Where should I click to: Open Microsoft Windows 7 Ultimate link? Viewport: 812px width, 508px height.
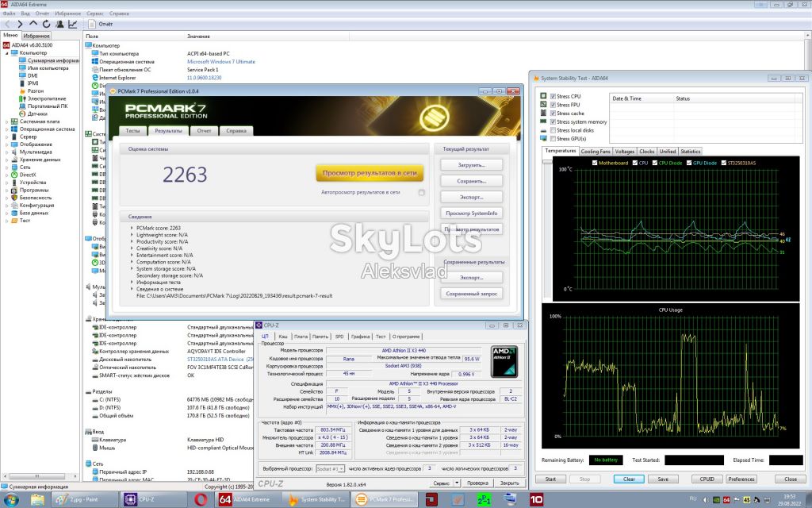[x=221, y=62]
